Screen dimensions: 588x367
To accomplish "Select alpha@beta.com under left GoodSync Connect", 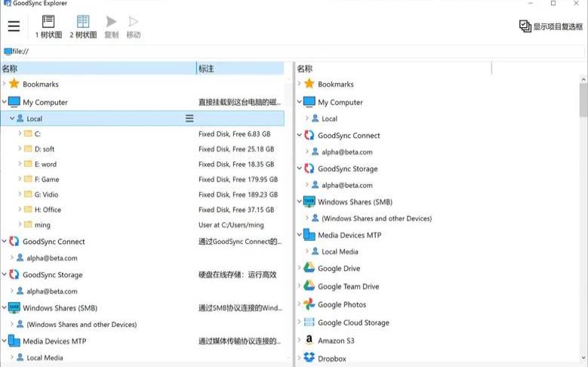I will click(x=52, y=258).
